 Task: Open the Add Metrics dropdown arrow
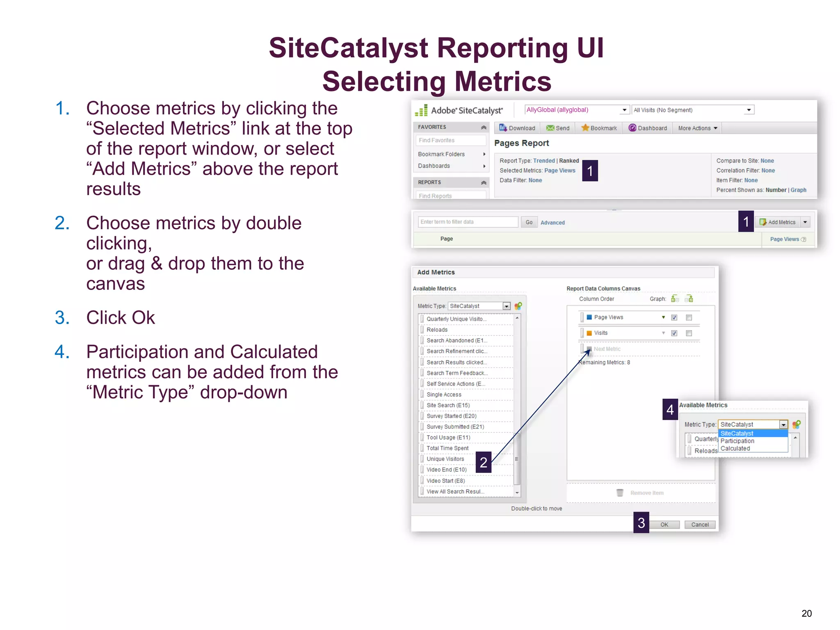point(805,222)
